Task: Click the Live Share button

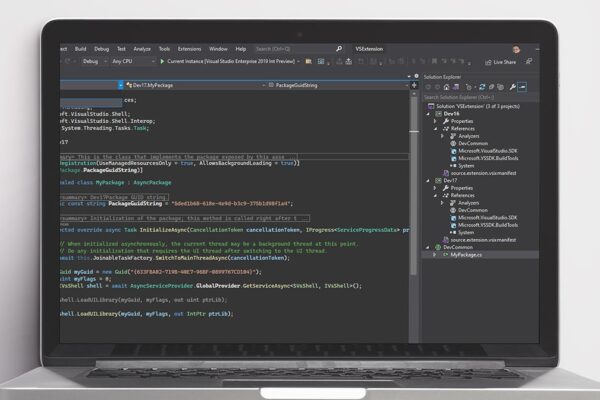Action: (x=501, y=62)
